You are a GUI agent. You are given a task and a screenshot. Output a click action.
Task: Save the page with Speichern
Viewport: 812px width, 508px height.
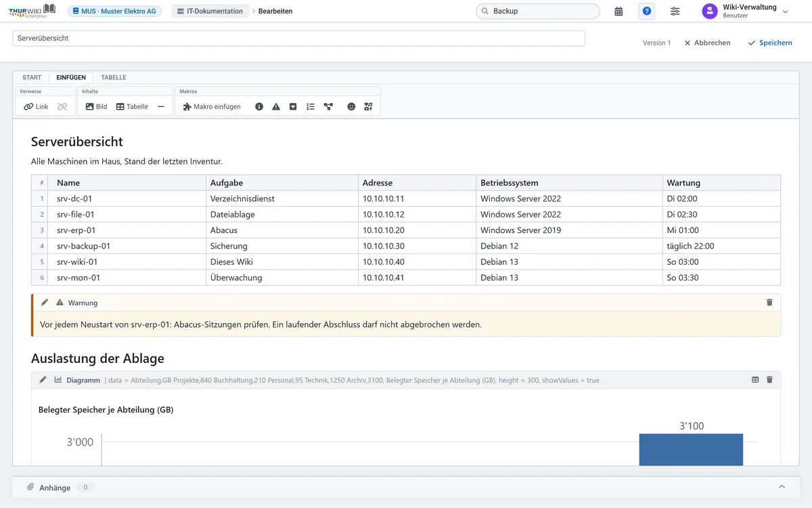pyautogui.click(x=769, y=43)
